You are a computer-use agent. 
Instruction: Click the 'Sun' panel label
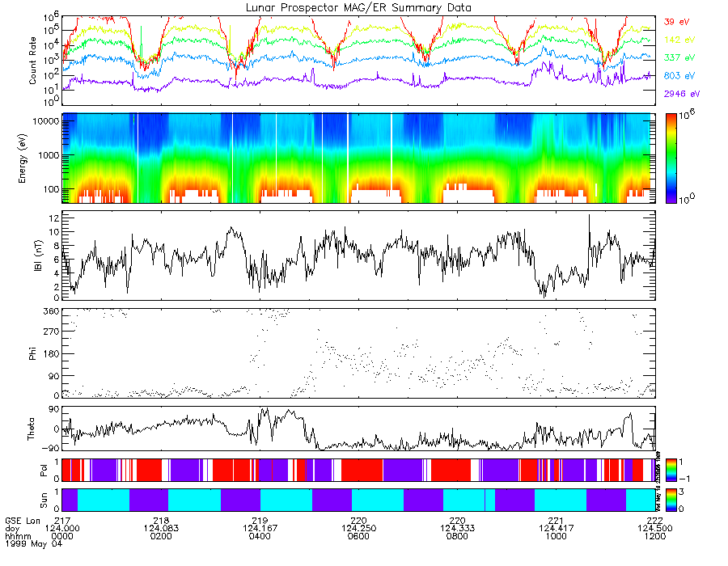44,501
